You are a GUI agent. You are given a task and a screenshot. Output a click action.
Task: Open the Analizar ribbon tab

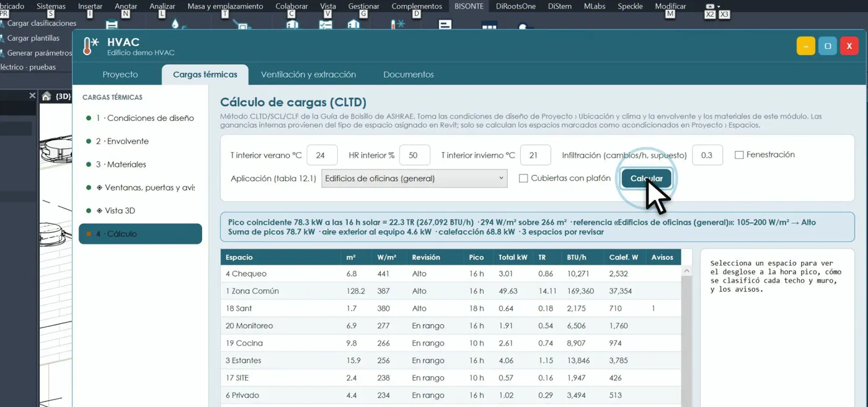162,6
